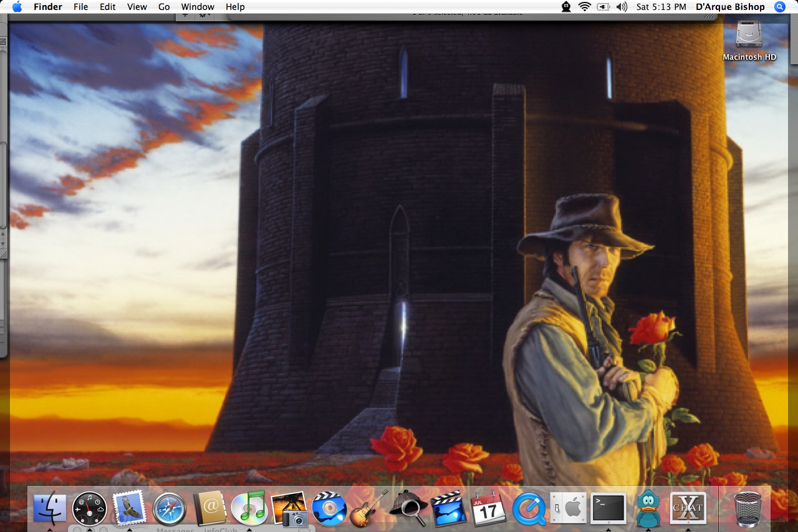Screen dimensions: 798x532
Task: Open Spotlight search
Action: tap(780, 7)
